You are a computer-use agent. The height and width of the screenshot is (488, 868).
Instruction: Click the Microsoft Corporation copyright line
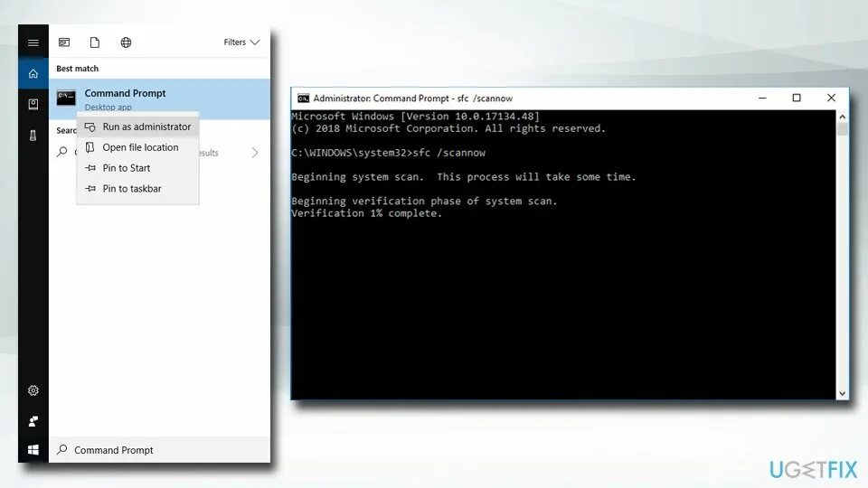[x=449, y=128]
